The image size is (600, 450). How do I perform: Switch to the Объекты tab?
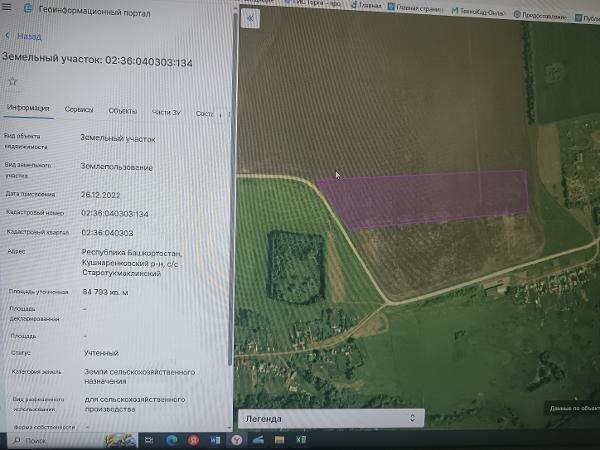pos(122,111)
